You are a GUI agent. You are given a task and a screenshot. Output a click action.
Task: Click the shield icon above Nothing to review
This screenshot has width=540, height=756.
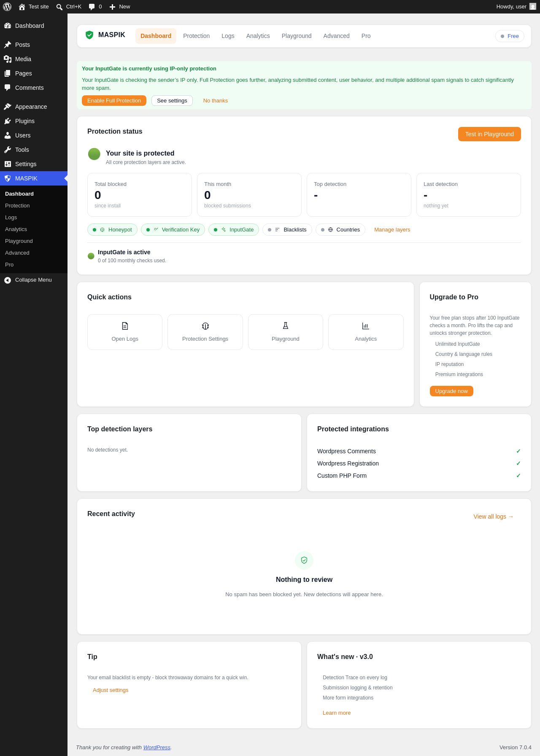click(304, 560)
